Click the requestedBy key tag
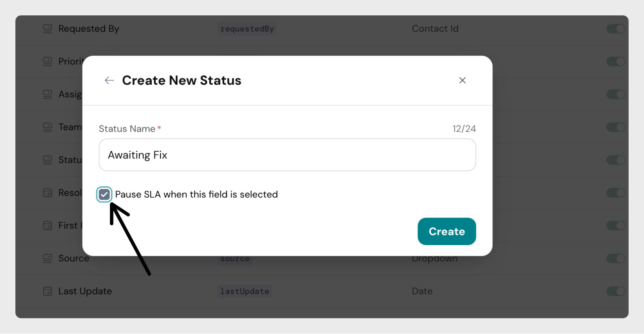Screen dimensions: 644x334 (x=247, y=29)
